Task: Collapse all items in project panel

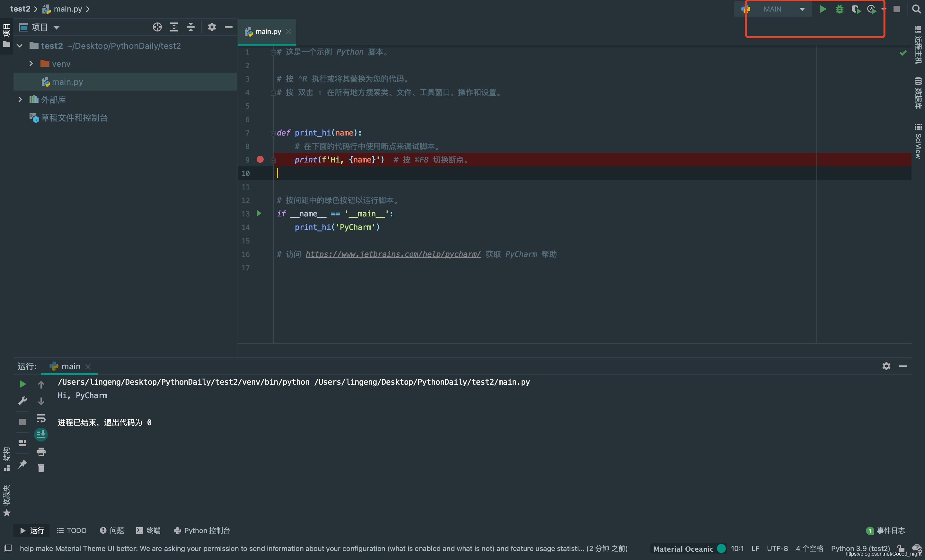Action: 191,27
